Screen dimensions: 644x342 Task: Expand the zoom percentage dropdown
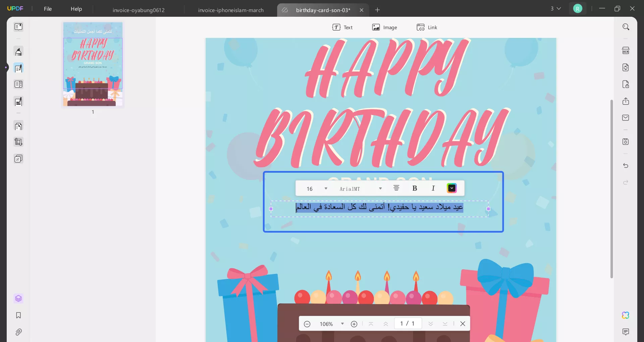coord(342,324)
